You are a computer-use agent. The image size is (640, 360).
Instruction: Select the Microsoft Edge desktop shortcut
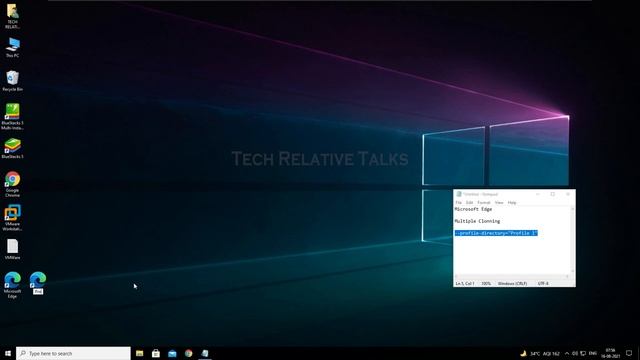click(x=12, y=284)
